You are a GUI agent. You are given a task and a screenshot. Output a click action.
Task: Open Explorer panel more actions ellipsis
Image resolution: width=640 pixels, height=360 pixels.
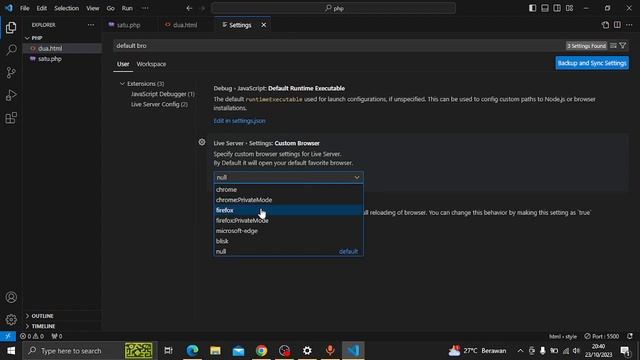[x=91, y=25]
